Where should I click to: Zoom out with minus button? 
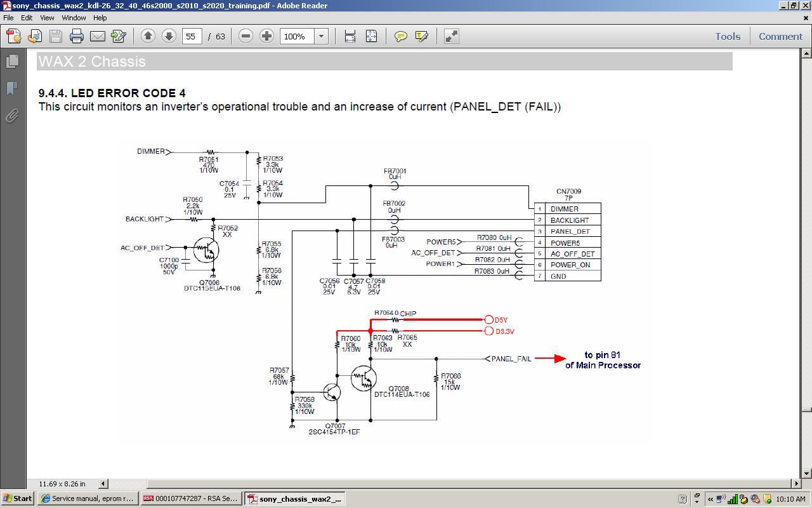246,36
